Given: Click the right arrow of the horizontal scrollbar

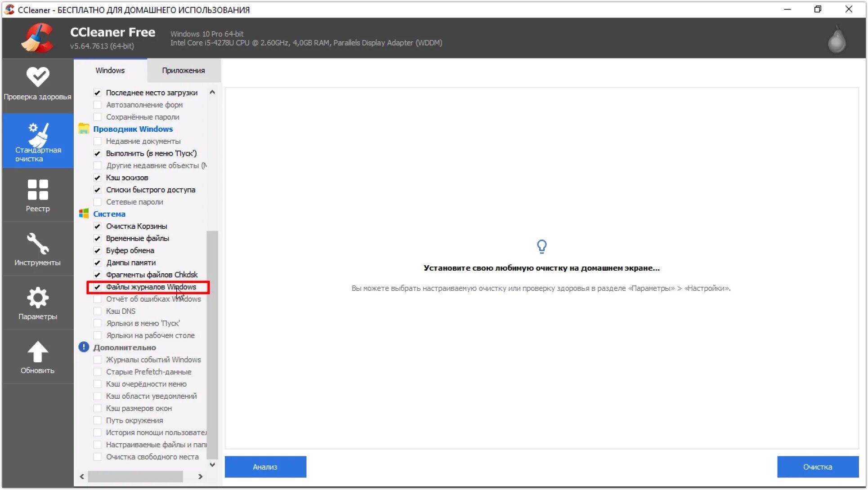Looking at the screenshot, I should tap(201, 477).
